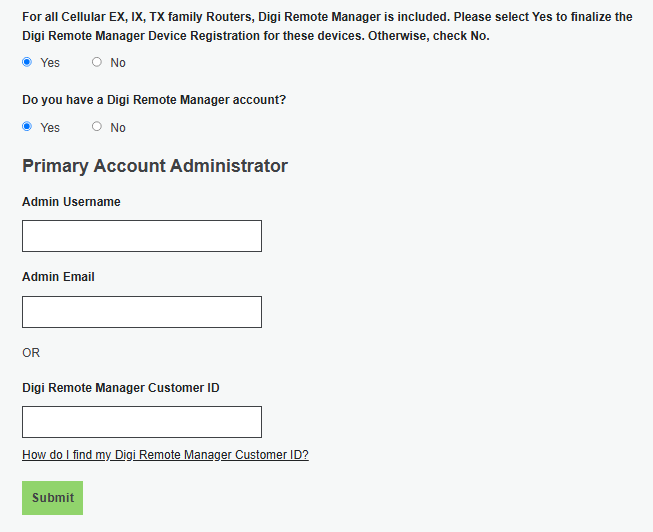Image resolution: width=653 pixels, height=532 pixels.
Task: Click 'No' label text under Device Registration paragraph
Action: pyautogui.click(x=118, y=63)
